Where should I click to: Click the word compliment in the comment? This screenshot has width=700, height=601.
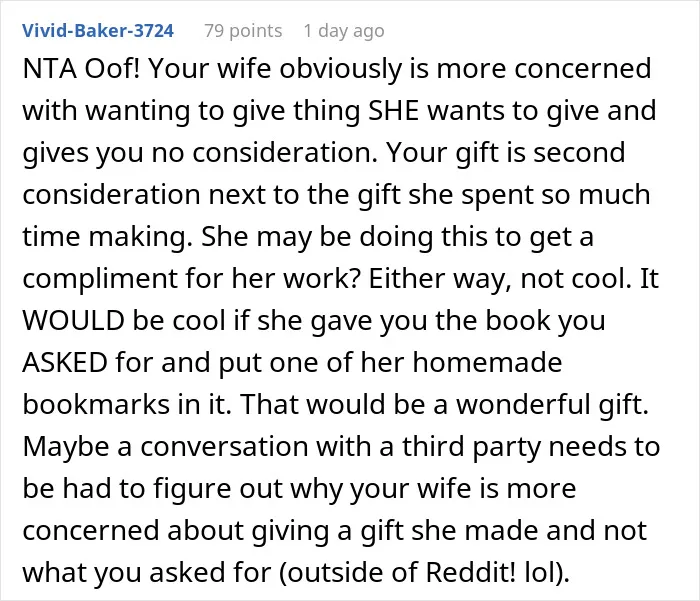(100, 279)
